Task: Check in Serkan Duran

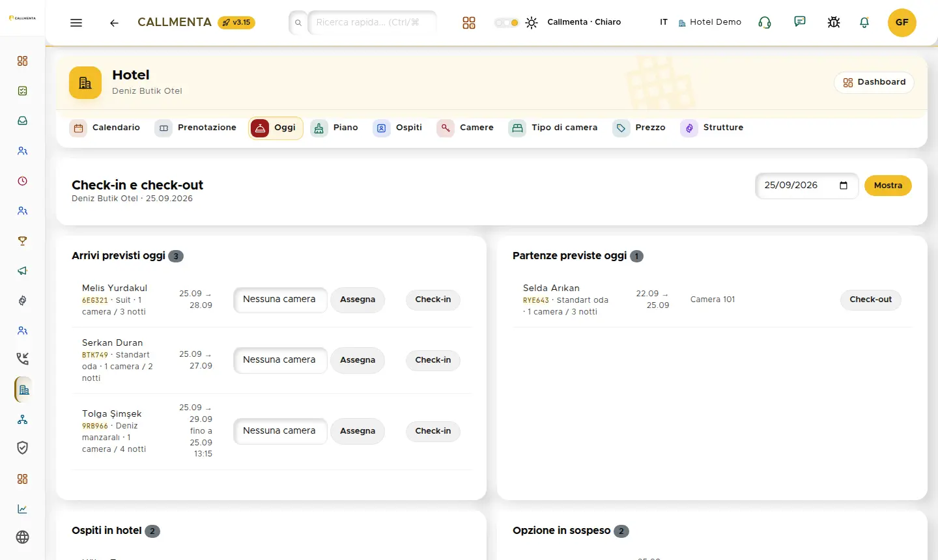Action: [433, 360]
